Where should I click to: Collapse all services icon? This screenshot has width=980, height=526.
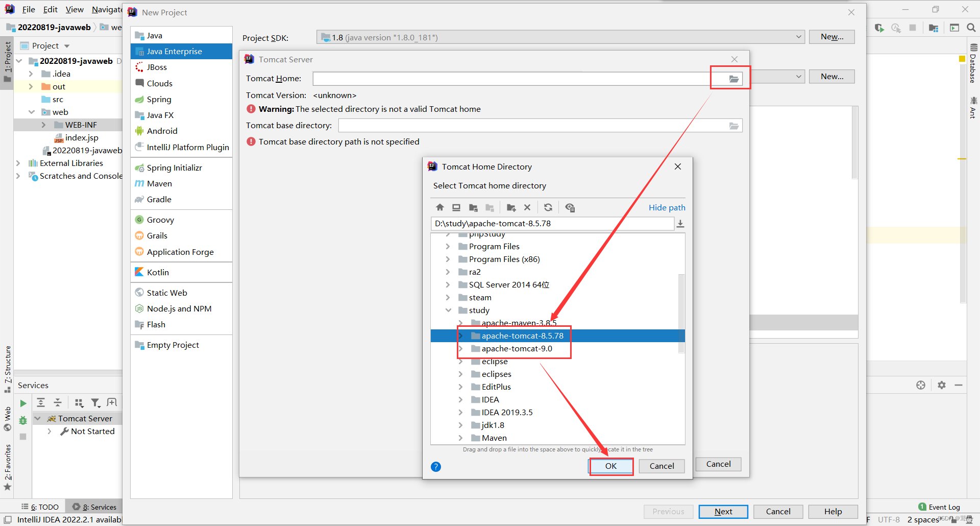point(58,402)
